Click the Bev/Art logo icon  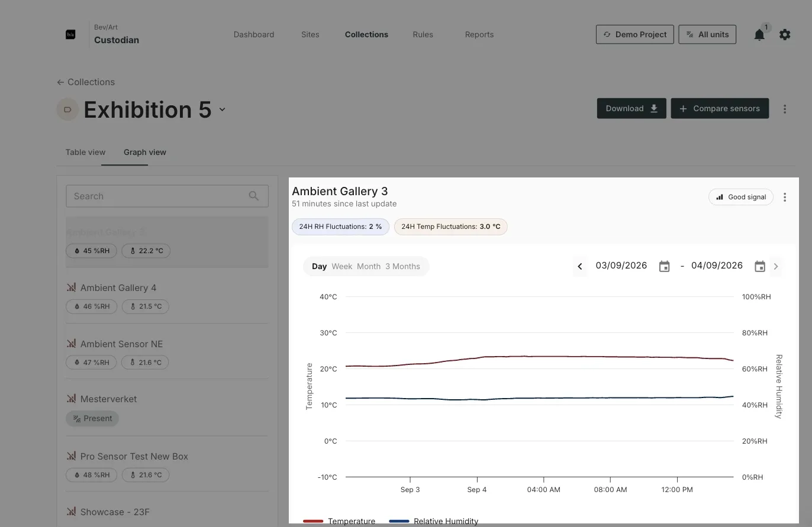click(x=70, y=34)
